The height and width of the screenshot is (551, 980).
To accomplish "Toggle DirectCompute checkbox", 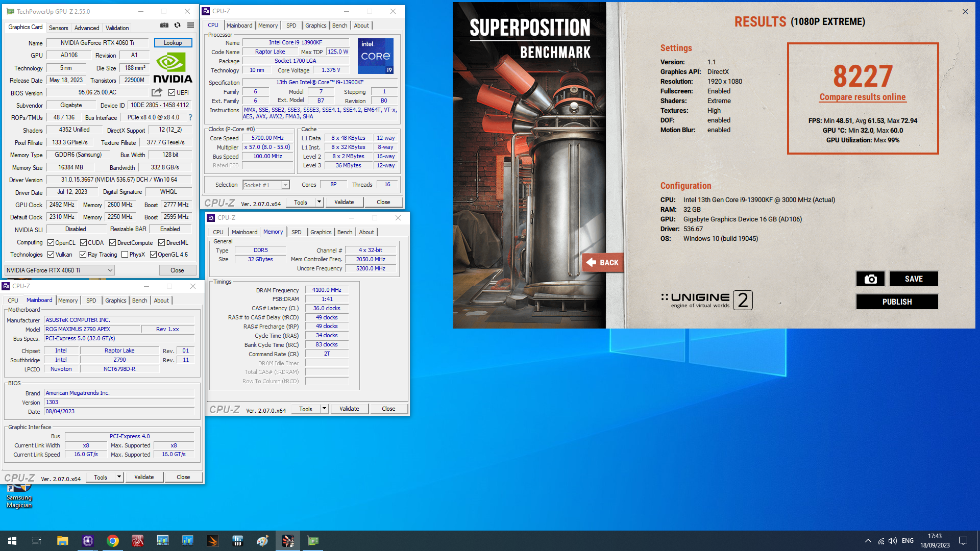I will 113,243.
